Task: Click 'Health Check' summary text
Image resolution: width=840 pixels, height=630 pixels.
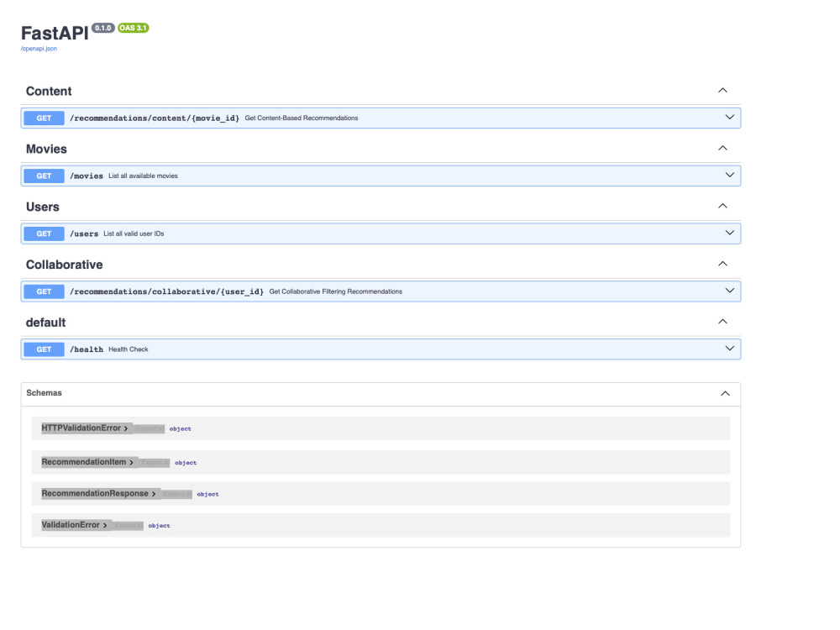Action: 129,349
